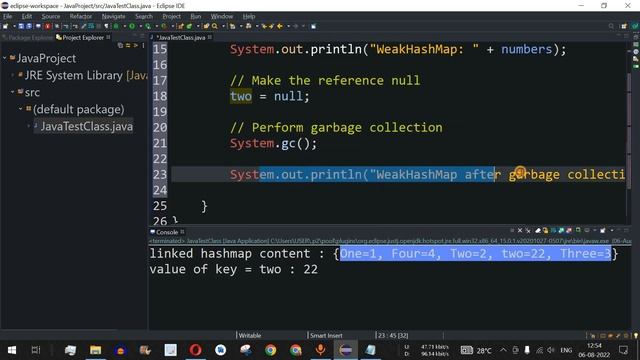This screenshot has height=360, width=640.
Task: Expand the JavaTestClass.java tree node
Action: pyautogui.click(x=29, y=126)
